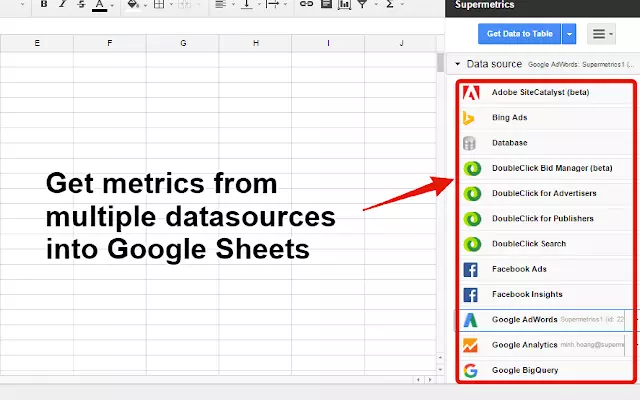Open the filter dropdown arrow
This screenshot has width=640, height=400.
[x=376, y=4]
